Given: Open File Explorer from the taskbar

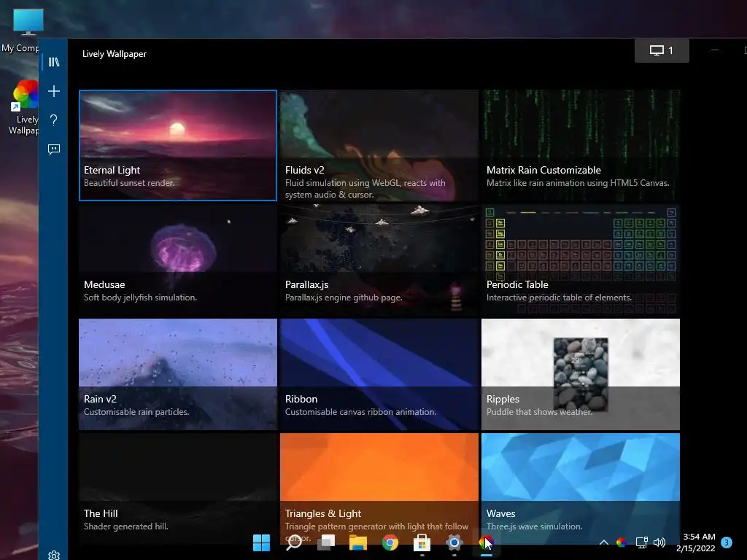Looking at the screenshot, I should [357, 542].
